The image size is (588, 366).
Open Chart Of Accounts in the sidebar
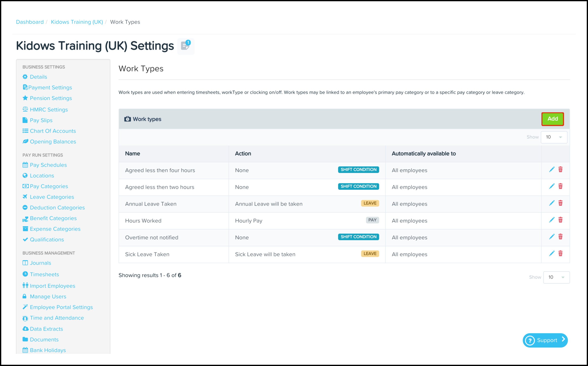tap(53, 131)
